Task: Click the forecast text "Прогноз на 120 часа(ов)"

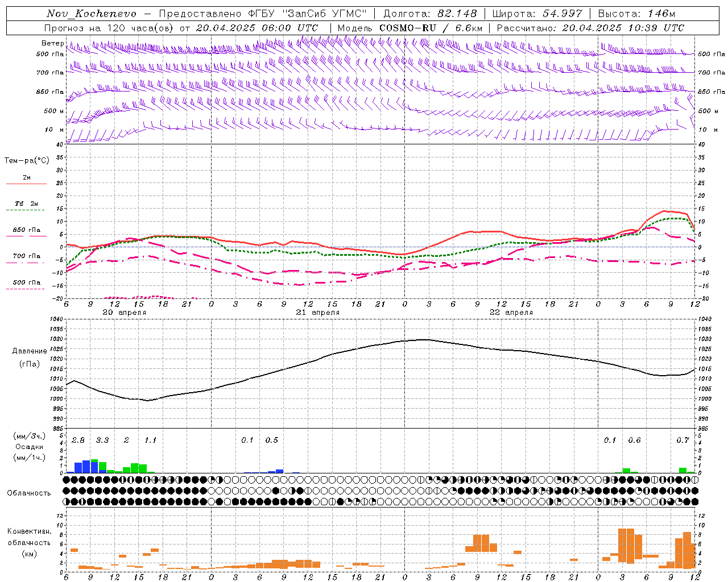Action: coord(110,28)
